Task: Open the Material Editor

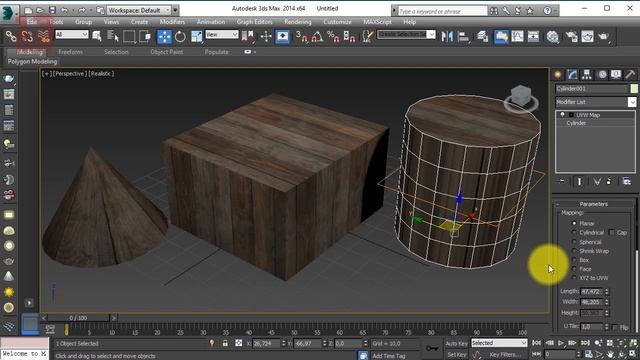Action: (x=553, y=37)
